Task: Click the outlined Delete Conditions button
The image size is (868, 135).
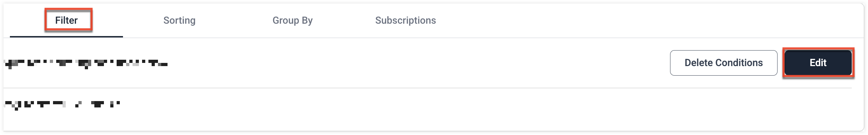Action: 723,63
